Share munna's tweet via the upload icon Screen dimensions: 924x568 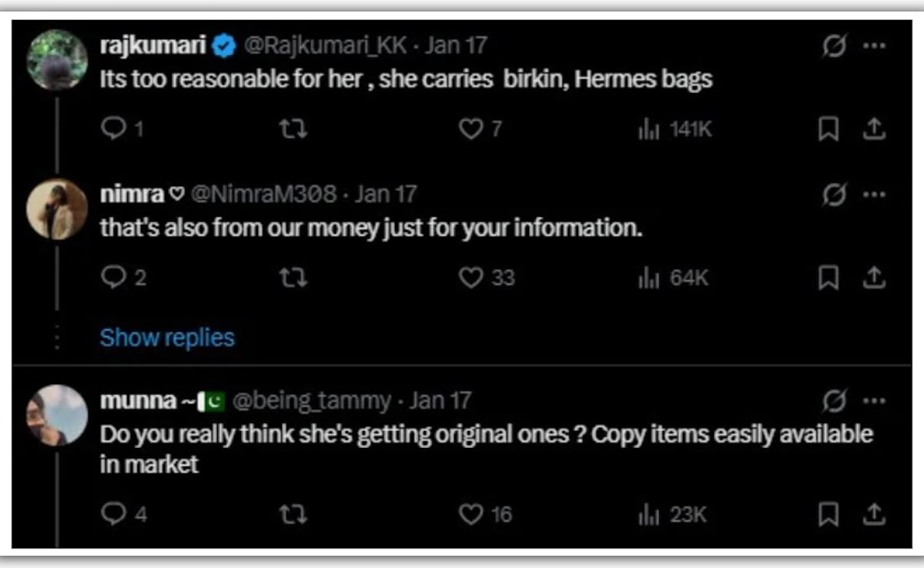click(x=873, y=514)
